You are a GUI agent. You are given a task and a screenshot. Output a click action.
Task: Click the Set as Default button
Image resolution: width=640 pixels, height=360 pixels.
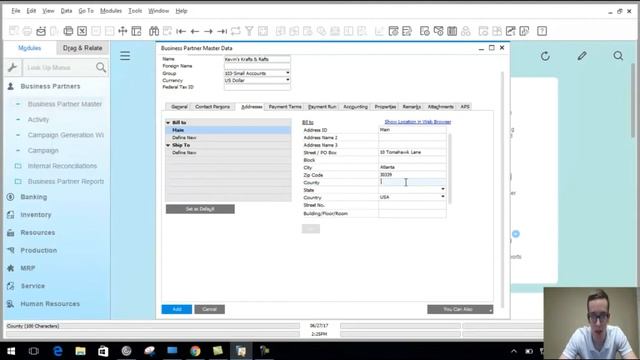200,209
